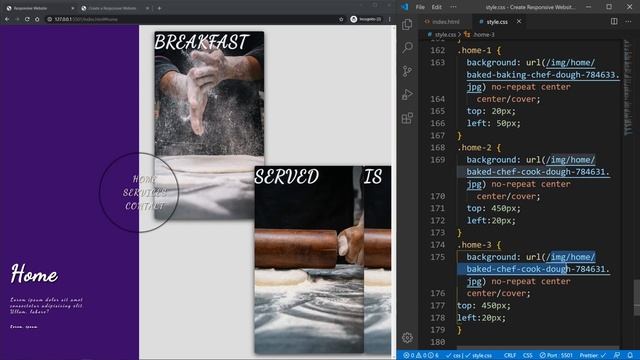Click the editor vertical scrollbar thumb

tap(637, 298)
